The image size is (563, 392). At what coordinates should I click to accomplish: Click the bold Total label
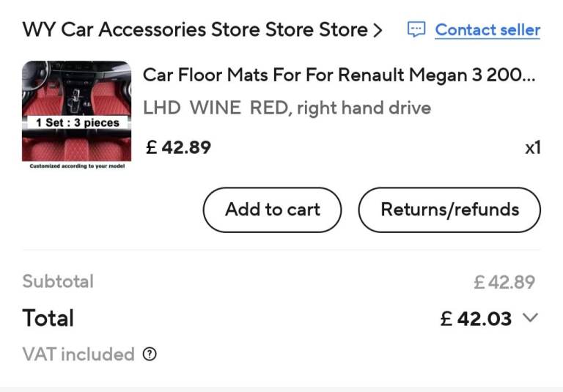coord(48,318)
